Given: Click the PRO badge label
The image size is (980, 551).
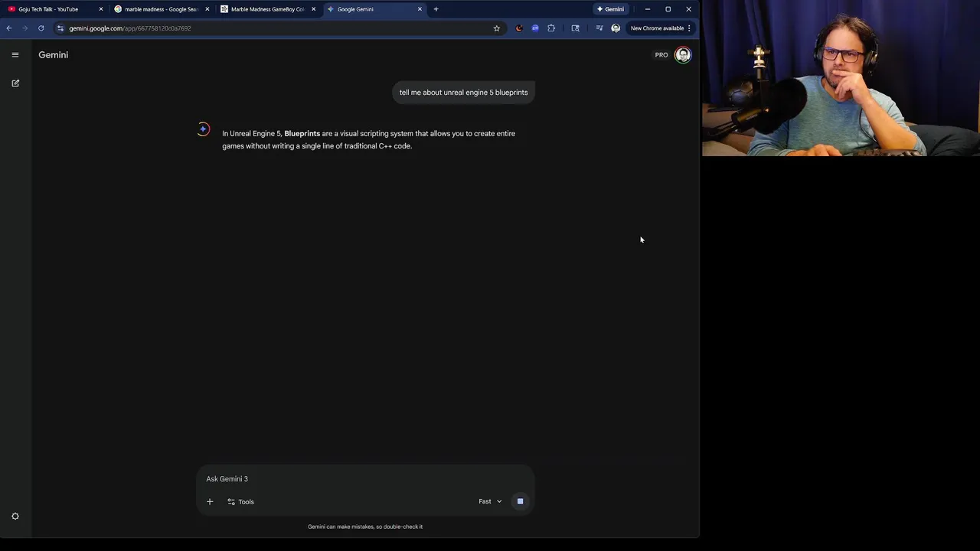Looking at the screenshot, I should tap(661, 55).
